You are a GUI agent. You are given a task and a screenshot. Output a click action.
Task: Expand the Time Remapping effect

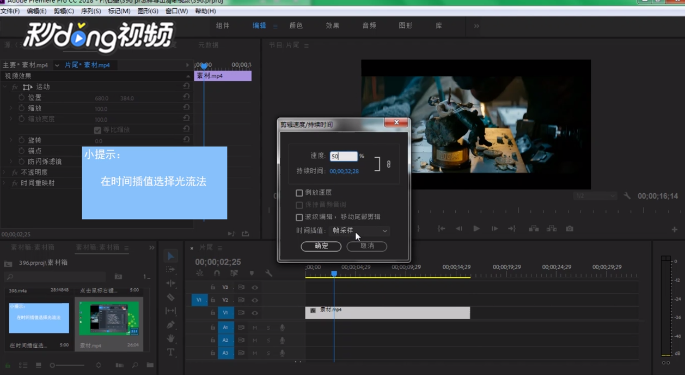point(5,183)
